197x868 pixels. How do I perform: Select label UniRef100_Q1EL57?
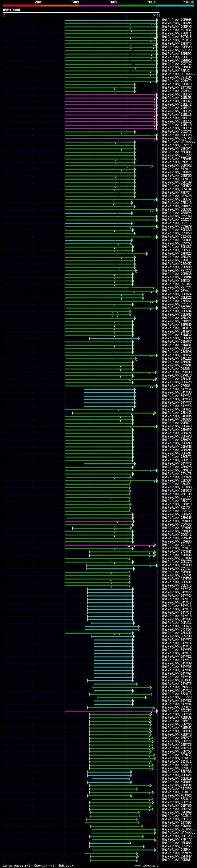tap(177, 200)
